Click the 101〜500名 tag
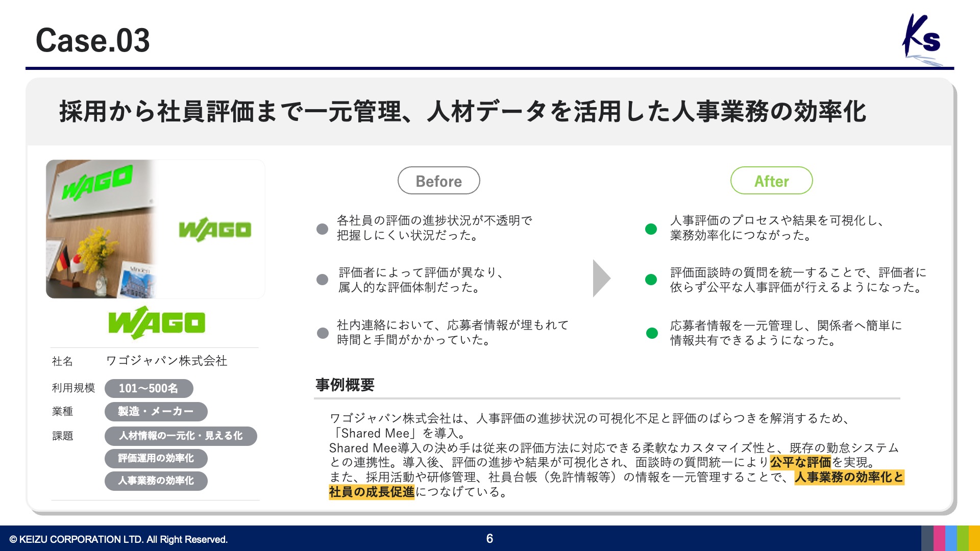Image resolution: width=980 pixels, height=551 pixels. tap(149, 388)
